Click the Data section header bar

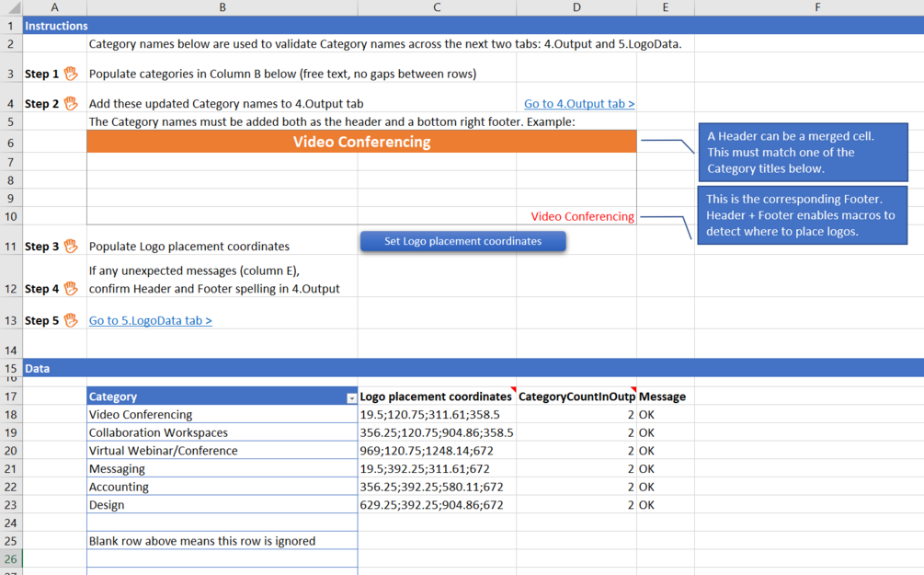tap(473, 368)
